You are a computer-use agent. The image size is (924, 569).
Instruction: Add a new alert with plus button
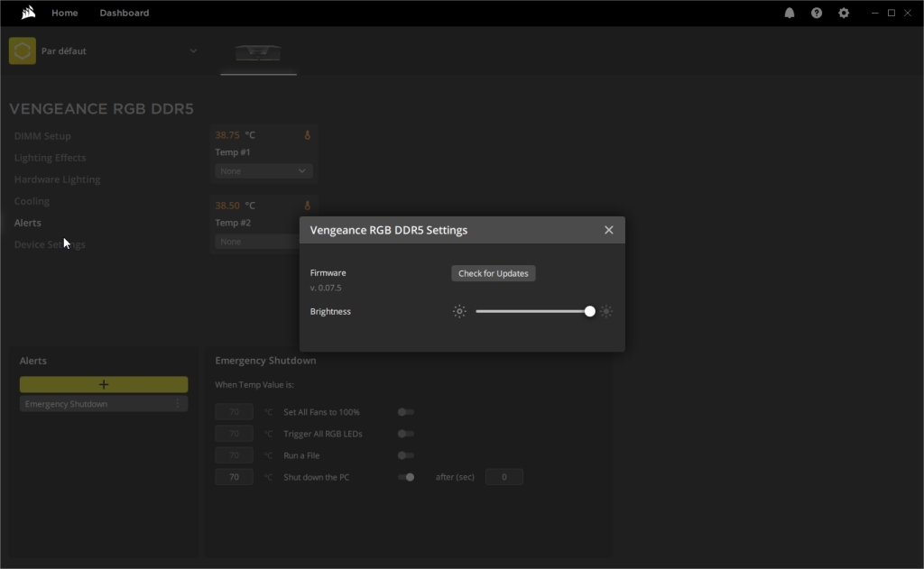[x=104, y=385]
